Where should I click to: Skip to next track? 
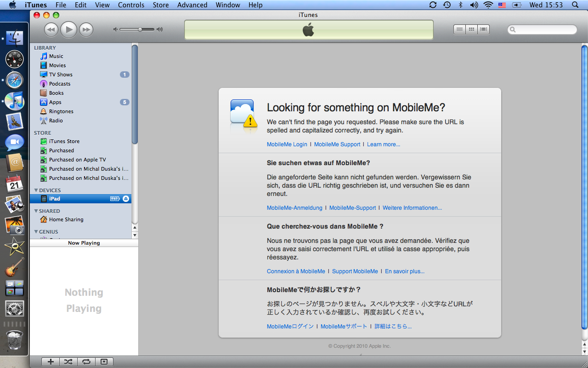[86, 30]
